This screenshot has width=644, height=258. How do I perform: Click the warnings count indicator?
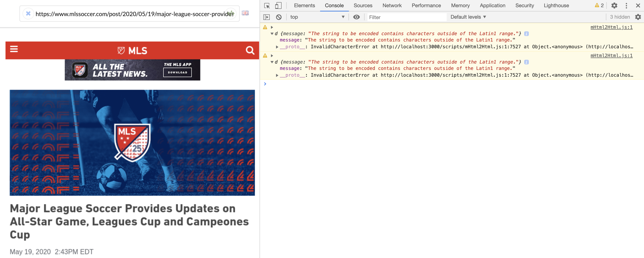pyautogui.click(x=599, y=6)
